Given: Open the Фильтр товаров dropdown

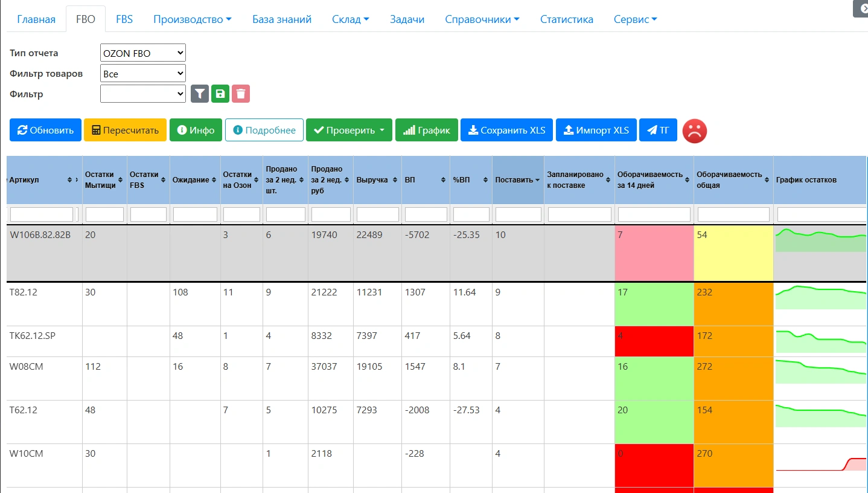Looking at the screenshot, I should pos(143,74).
